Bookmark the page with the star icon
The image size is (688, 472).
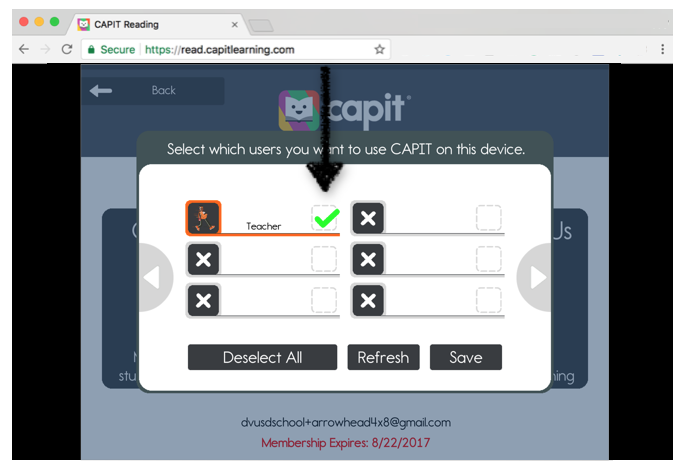click(380, 50)
